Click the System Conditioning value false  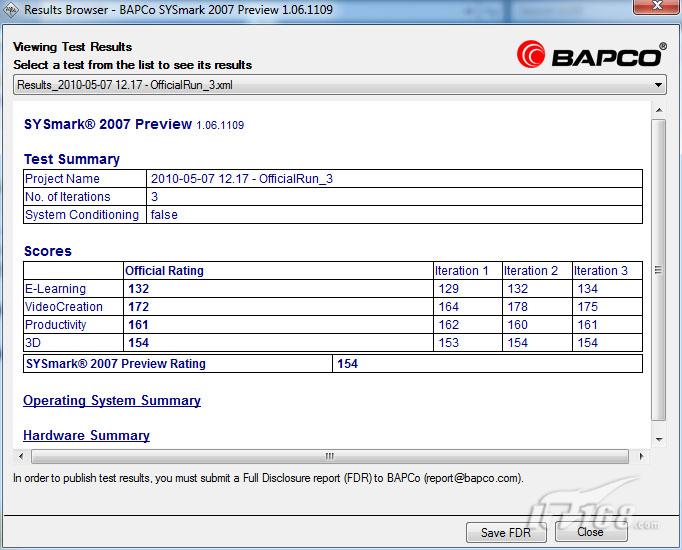tap(164, 215)
